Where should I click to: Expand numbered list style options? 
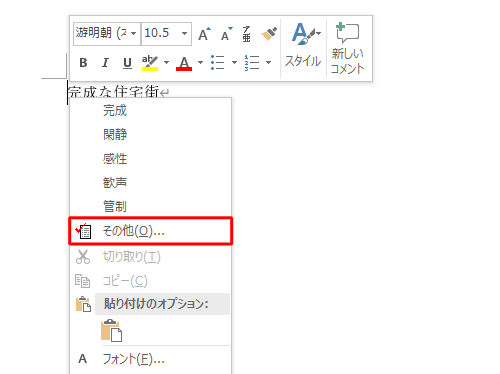[x=268, y=62]
